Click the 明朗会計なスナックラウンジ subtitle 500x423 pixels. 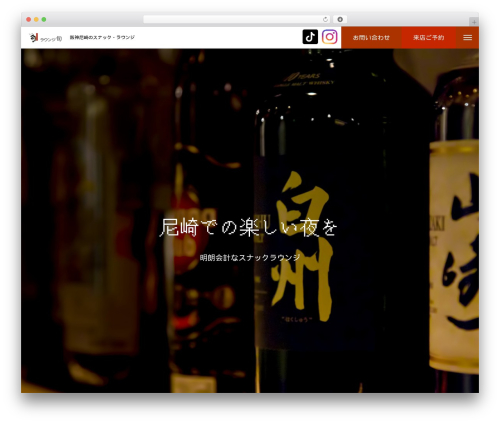[x=250, y=257]
